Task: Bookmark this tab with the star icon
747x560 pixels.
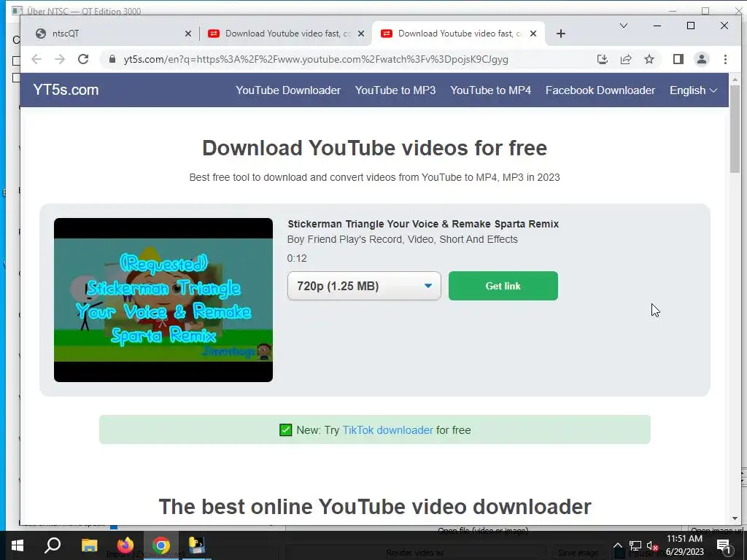Action: (x=649, y=59)
